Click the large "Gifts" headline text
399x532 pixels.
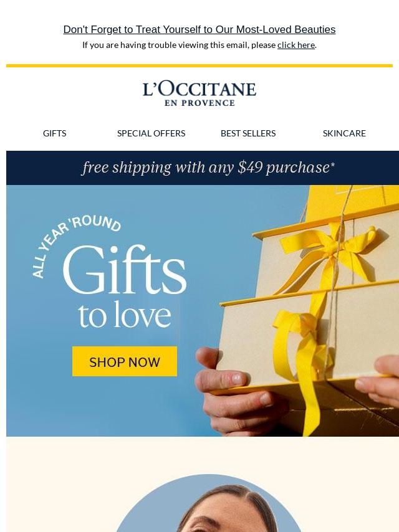[125, 270]
